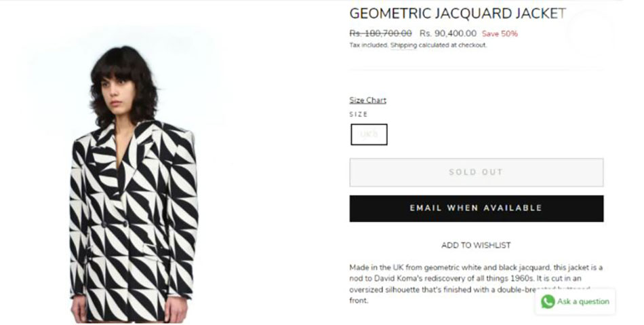Open the Size Chart link

coord(367,100)
